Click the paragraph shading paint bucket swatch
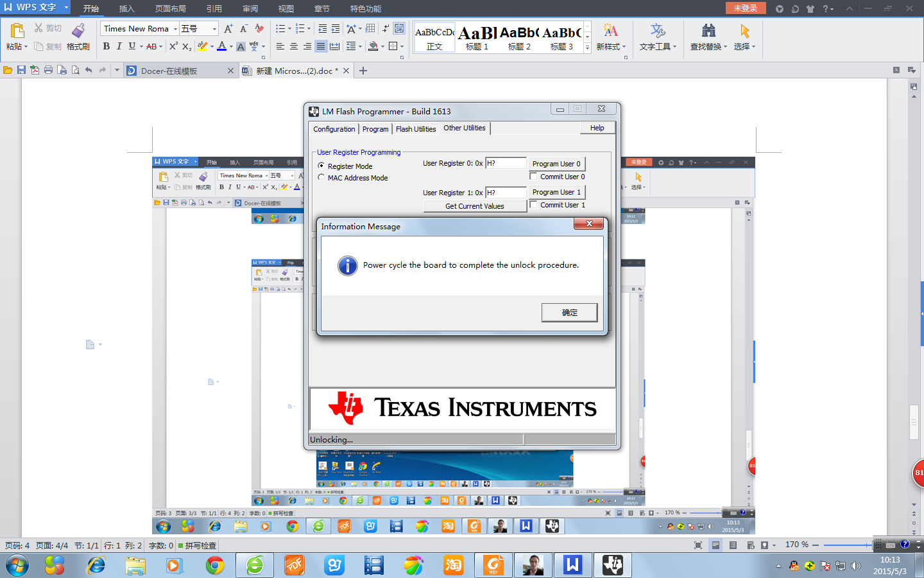Screen dimensions: 924x578 [373, 46]
